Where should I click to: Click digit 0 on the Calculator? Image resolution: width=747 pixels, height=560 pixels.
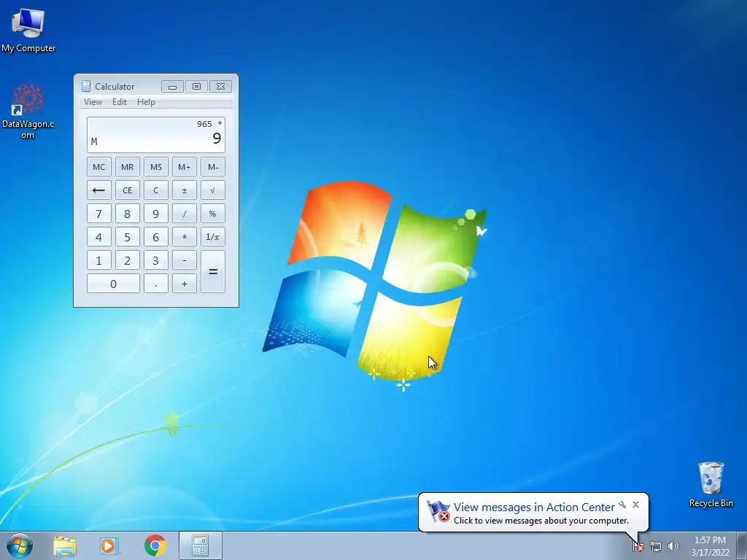pos(113,284)
